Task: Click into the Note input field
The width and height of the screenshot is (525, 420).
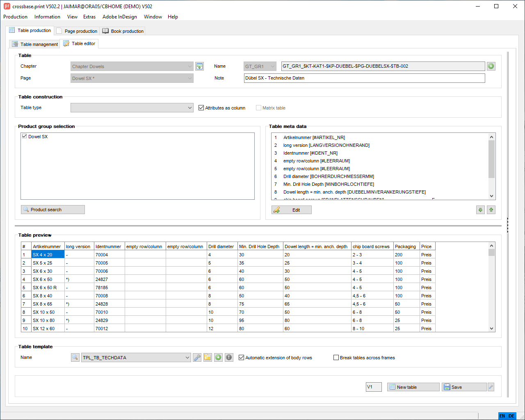Action: click(x=364, y=78)
